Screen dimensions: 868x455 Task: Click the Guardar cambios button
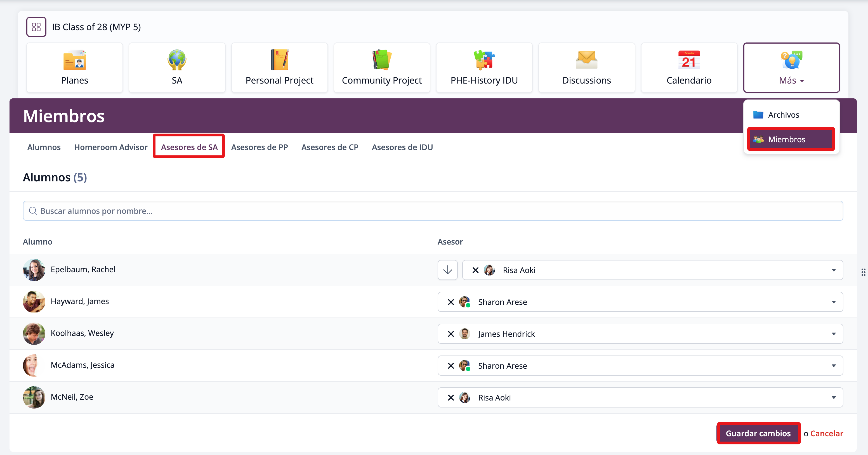[x=758, y=433]
